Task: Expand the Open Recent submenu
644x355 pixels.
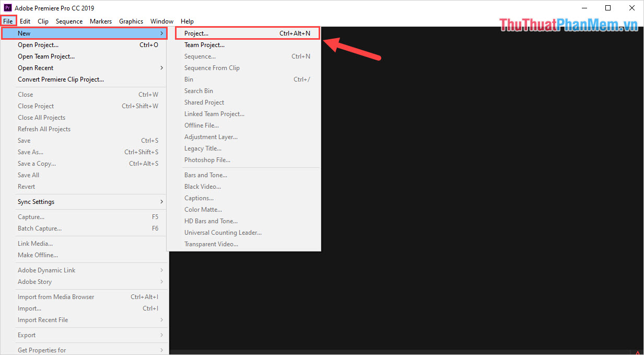Action: click(x=84, y=68)
